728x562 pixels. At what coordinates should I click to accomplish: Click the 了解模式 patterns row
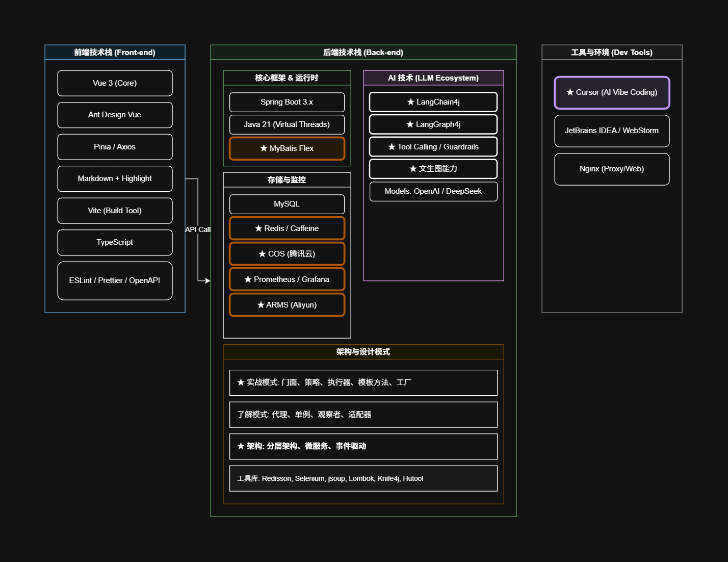(363, 415)
